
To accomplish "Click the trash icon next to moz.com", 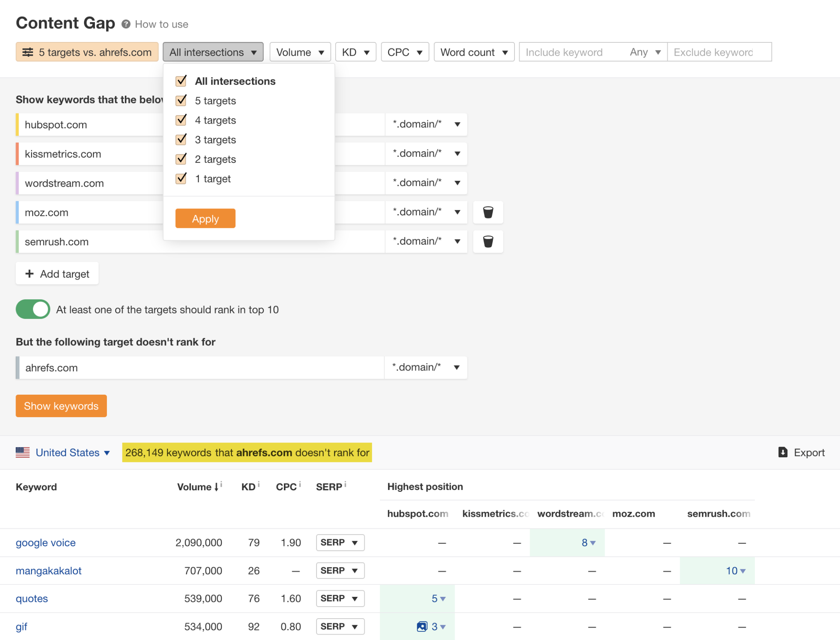I will pos(488,212).
